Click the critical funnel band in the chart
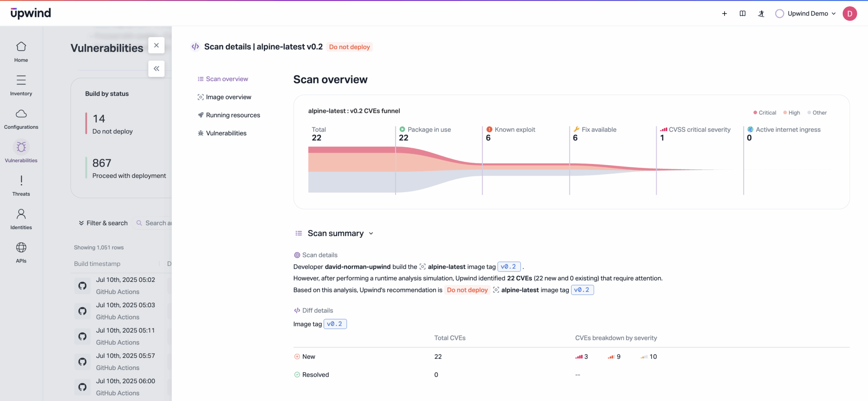 [351, 150]
